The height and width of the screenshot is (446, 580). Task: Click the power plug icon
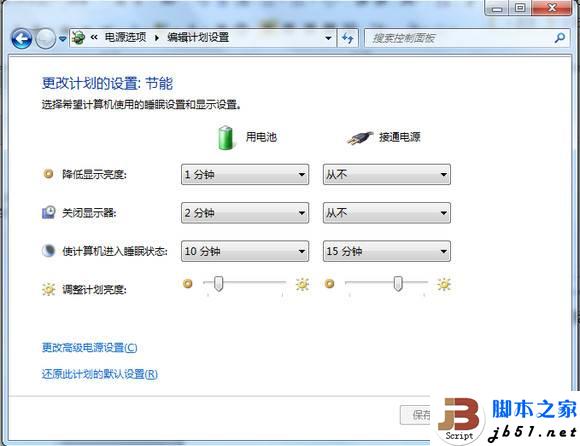point(360,138)
